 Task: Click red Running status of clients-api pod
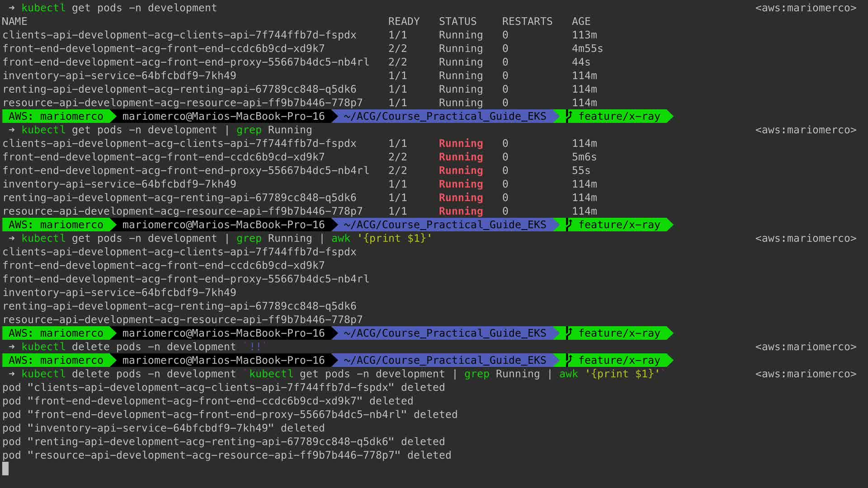click(461, 143)
